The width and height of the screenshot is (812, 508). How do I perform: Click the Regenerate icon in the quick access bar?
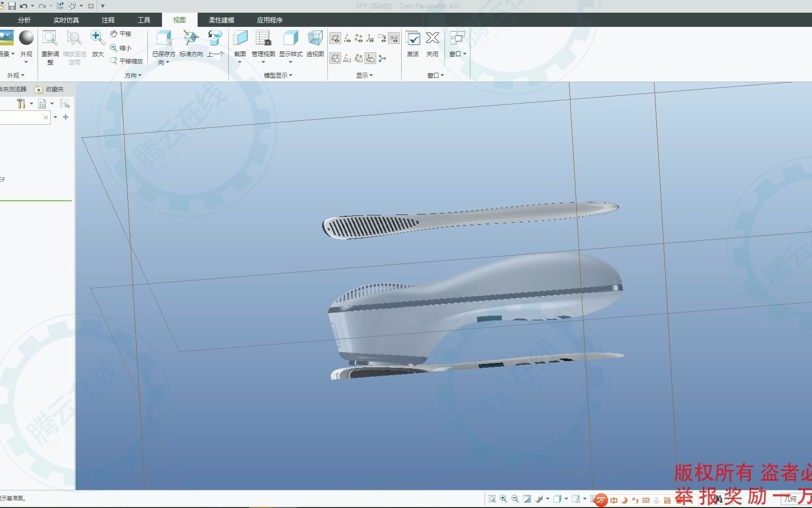pyautogui.click(x=60, y=6)
